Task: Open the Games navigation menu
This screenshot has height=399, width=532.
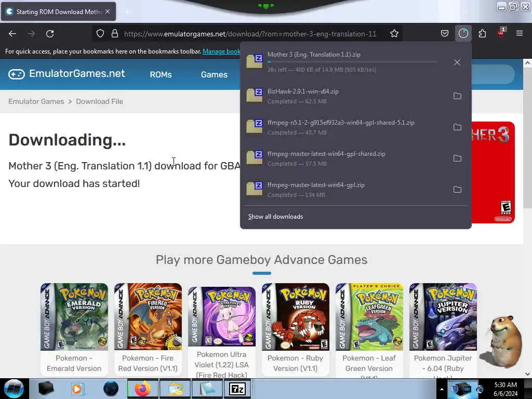Action: pyautogui.click(x=214, y=75)
